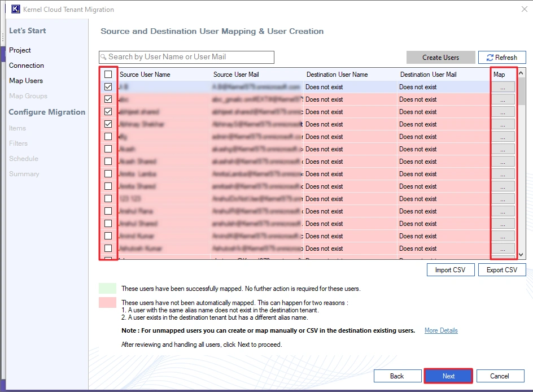Open the Map ellipsis button for the first user
This screenshot has height=392, width=533.
coord(503,87)
